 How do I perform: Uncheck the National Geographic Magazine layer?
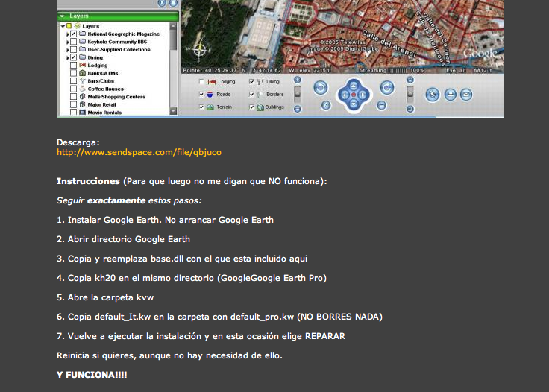73,34
